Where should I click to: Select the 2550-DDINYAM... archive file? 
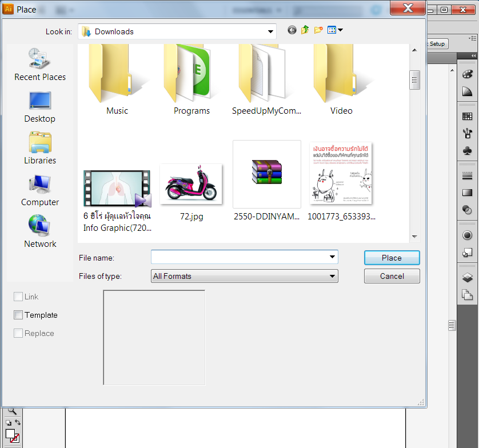(267, 181)
